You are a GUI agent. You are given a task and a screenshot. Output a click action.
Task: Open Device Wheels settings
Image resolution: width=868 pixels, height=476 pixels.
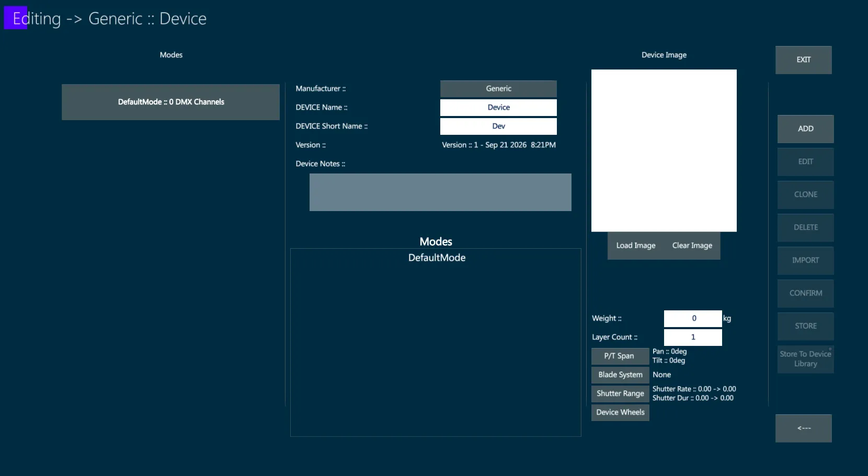pyautogui.click(x=620, y=412)
